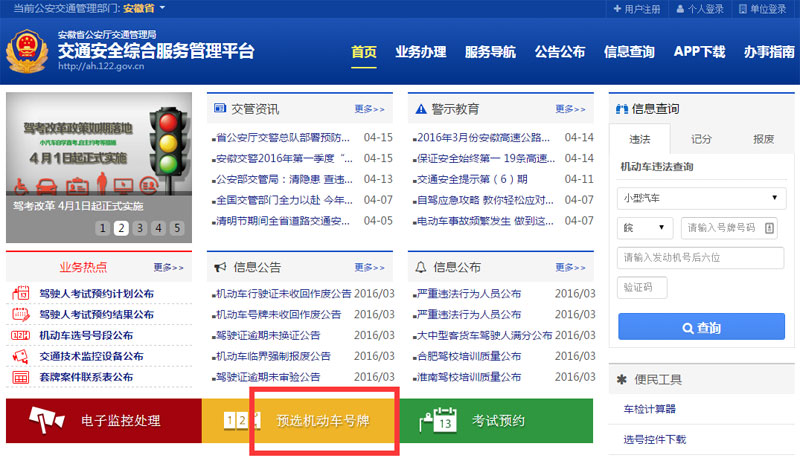
Task: Open 机动车行驶证未收回作废公告 notice
Action: pos(284,294)
